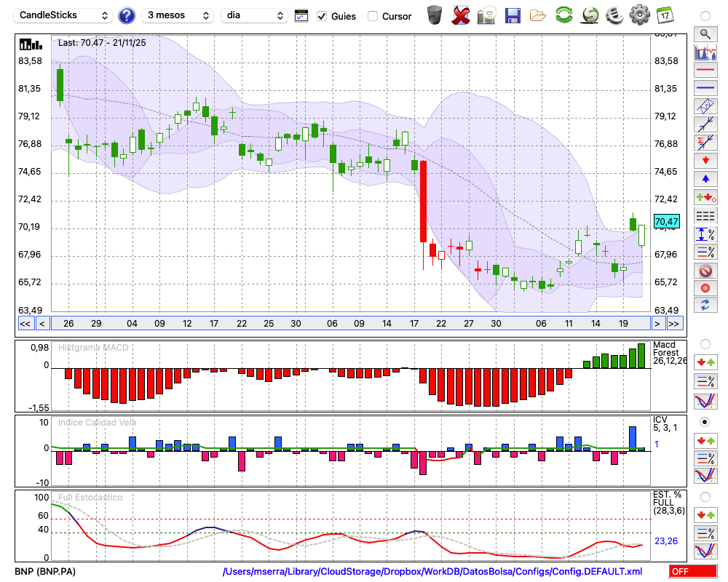Click the blue volume chart overlay tool
This screenshot has height=582, width=728.
[x=705, y=52]
